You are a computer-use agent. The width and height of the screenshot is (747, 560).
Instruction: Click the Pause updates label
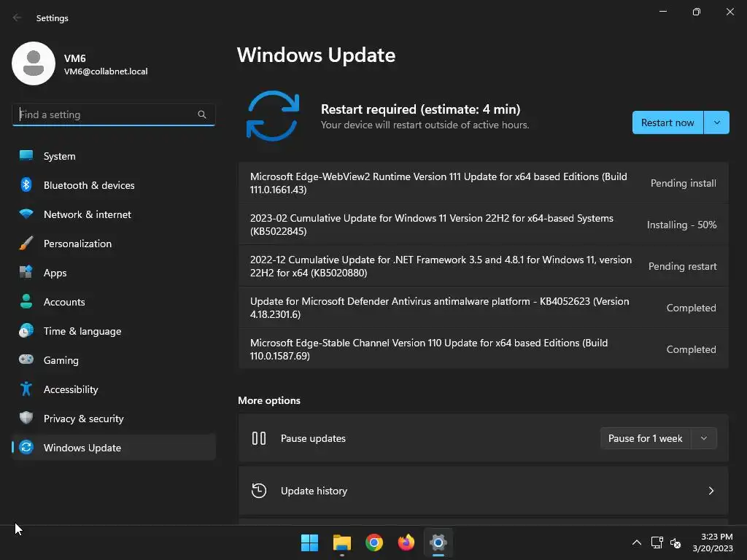tap(313, 438)
